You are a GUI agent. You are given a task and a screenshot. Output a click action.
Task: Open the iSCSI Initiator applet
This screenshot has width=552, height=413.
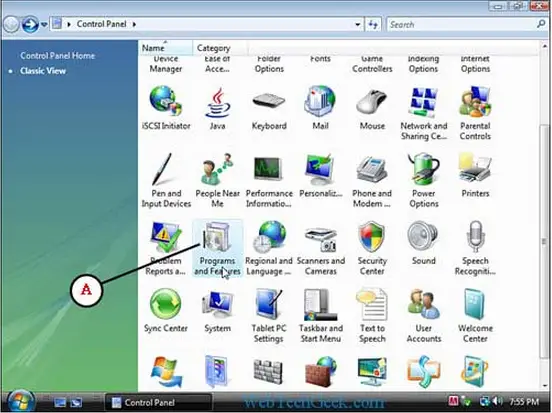point(166,108)
